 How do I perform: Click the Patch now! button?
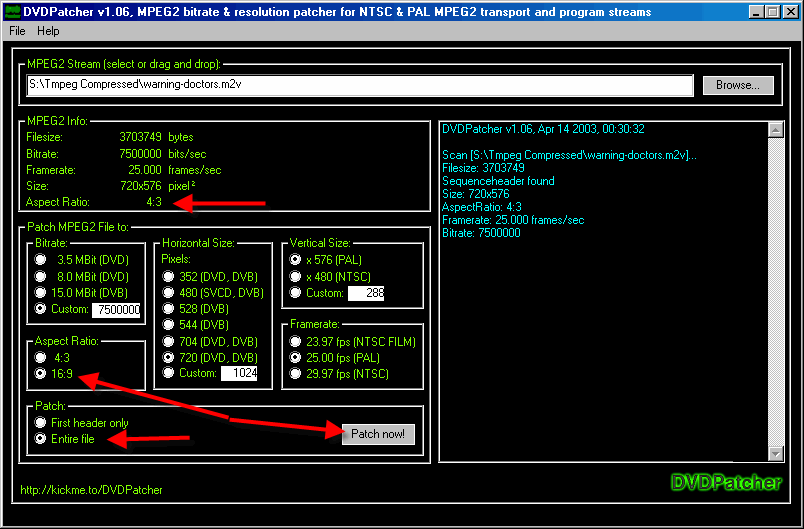pyautogui.click(x=378, y=434)
